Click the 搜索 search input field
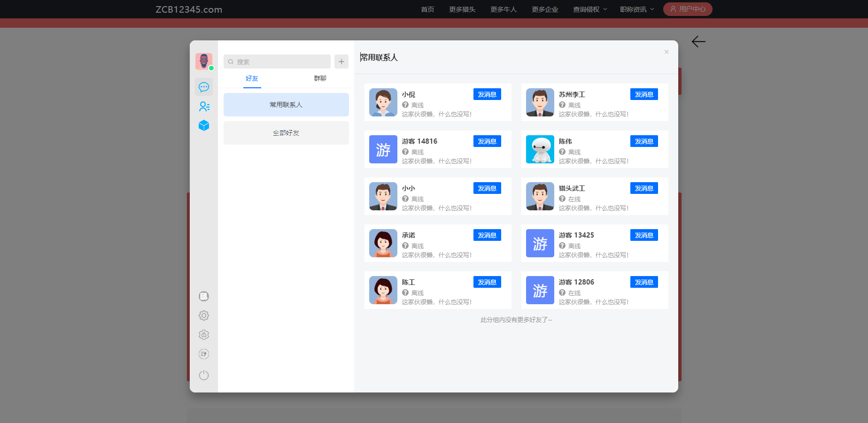Image resolution: width=868 pixels, height=423 pixels. point(277,62)
